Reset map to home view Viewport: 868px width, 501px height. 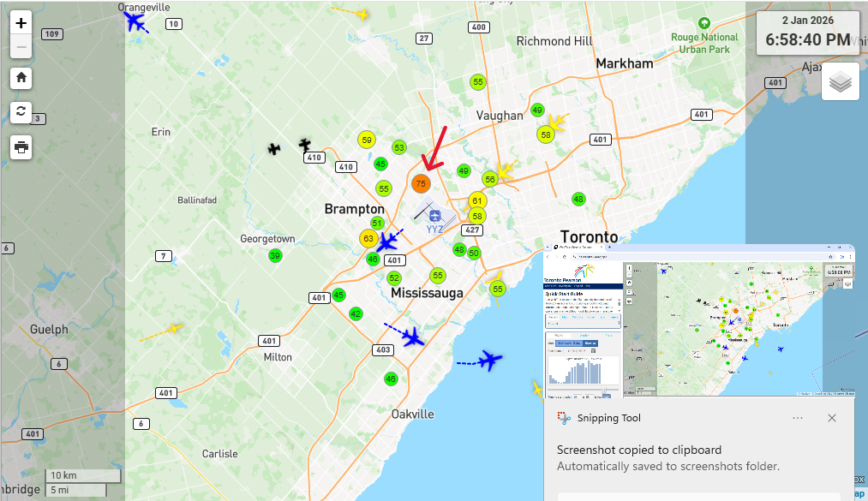pyautogui.click(x=21, y=78)
